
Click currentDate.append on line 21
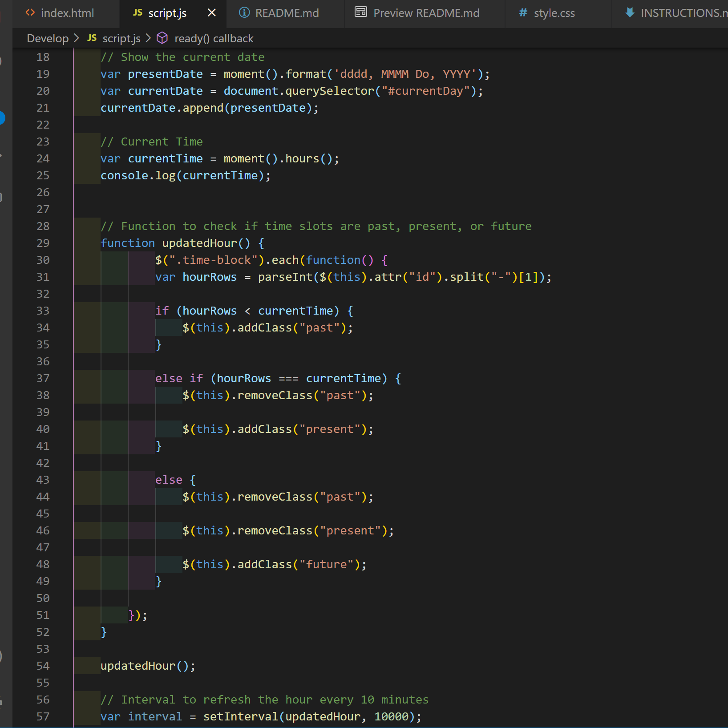(162, 108)
